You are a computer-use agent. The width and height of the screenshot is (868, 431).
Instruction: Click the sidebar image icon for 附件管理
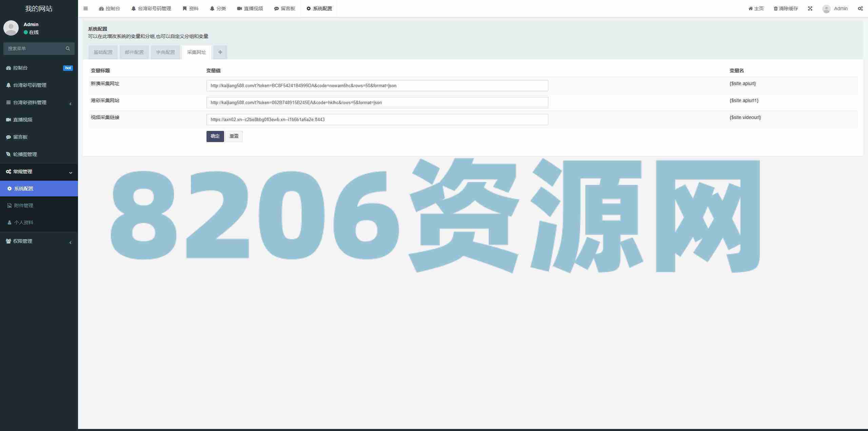(9, 205)
